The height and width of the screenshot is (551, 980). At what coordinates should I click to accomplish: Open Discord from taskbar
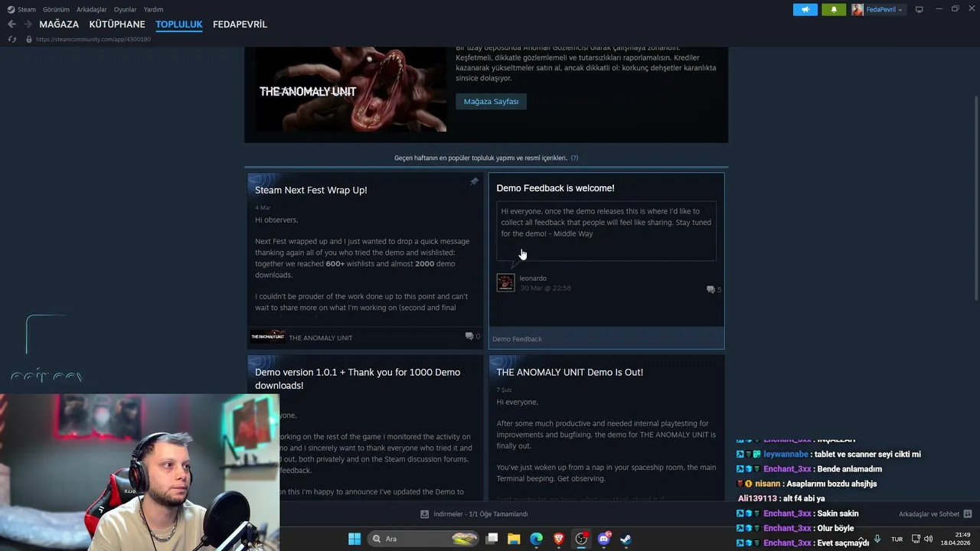pos(603,539)
